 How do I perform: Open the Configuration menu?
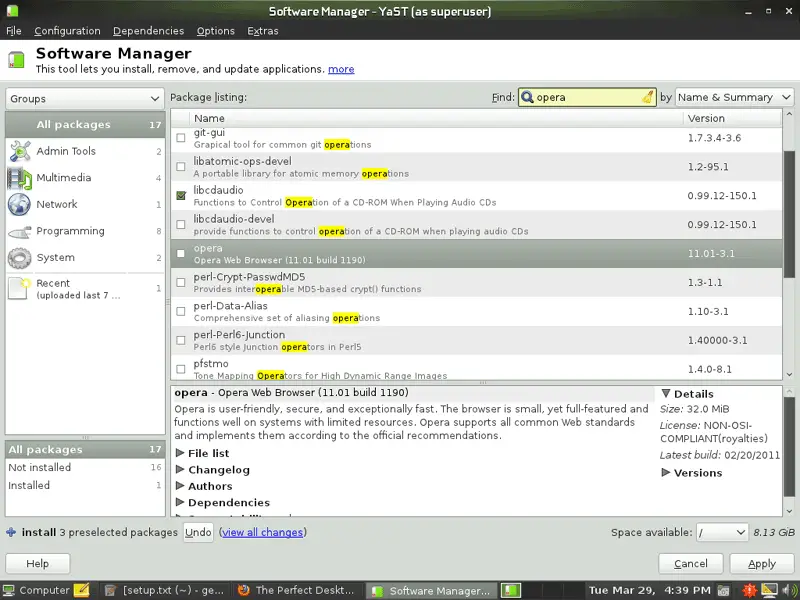[x=67, y=31]
